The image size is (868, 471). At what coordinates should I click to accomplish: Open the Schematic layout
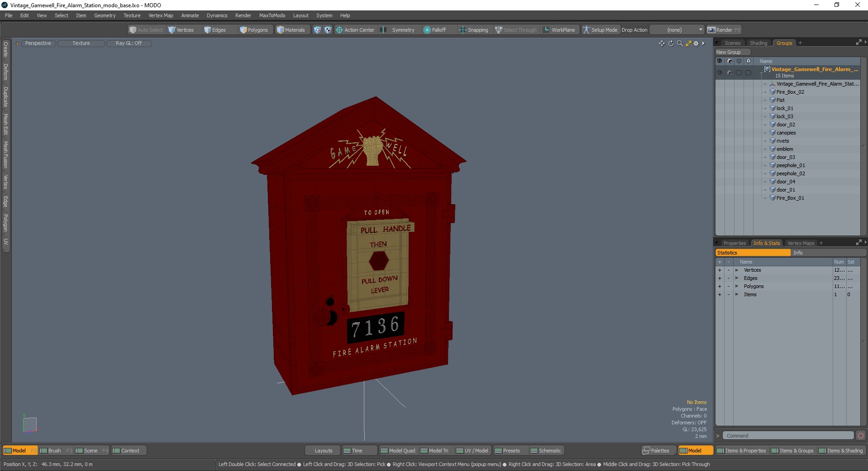tap(546, 451)
